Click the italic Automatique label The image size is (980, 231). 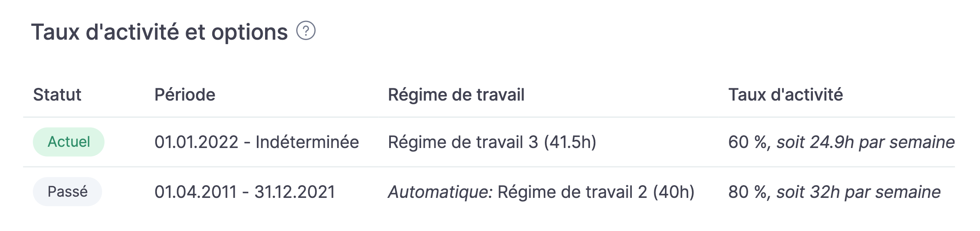tap(440, 192)
